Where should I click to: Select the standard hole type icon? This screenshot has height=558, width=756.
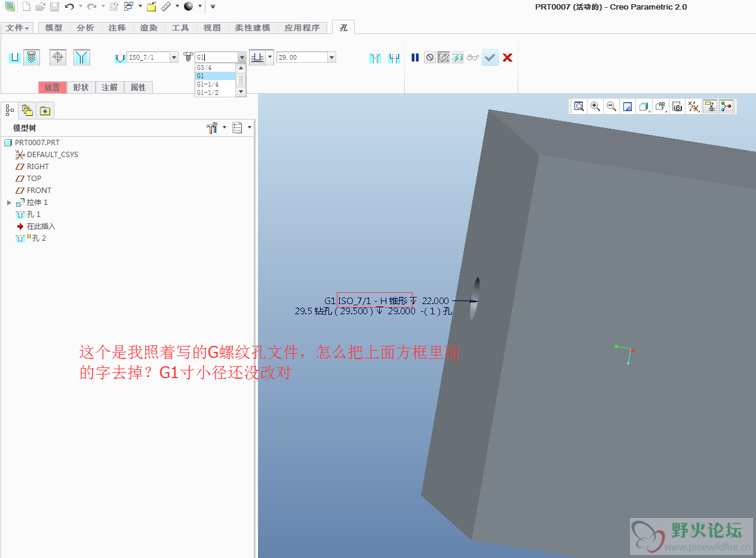pyautogui.click(x=32, y=57)
